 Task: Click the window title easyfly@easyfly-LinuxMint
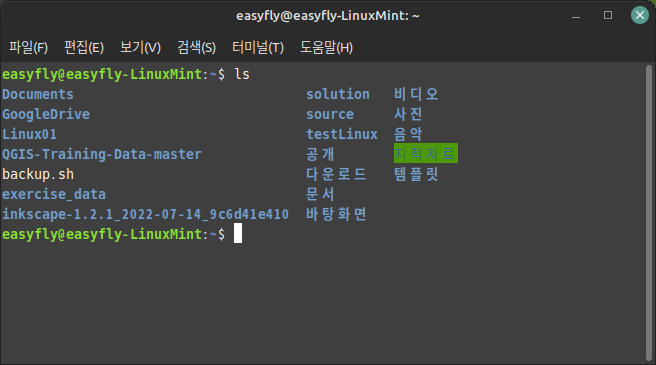point(328,15)
